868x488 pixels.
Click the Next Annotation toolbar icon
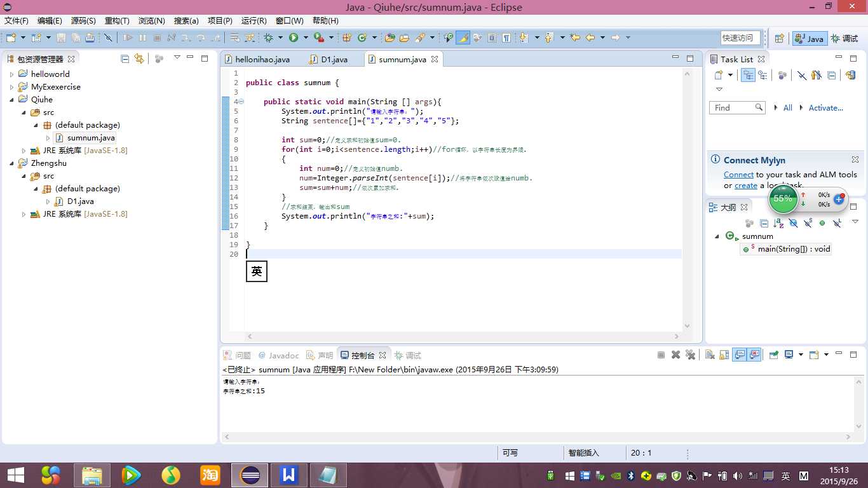coord(524,38)
